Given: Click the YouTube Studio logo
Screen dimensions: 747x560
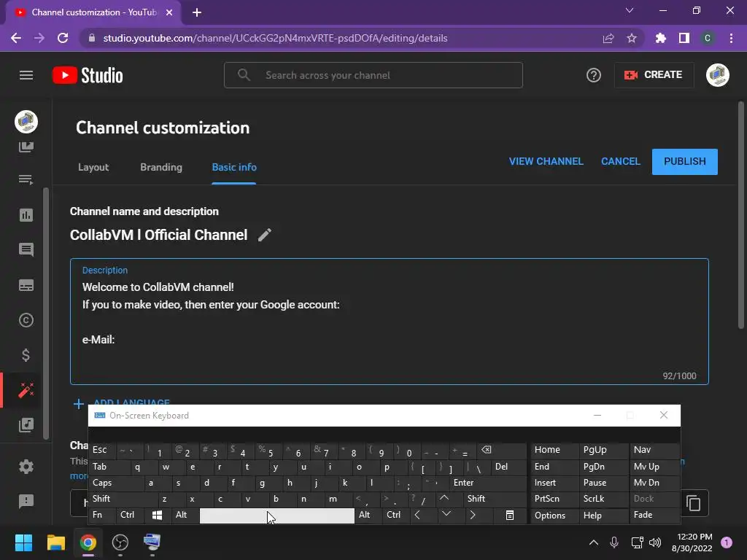Looking at the screenshot, I should 88,75.
